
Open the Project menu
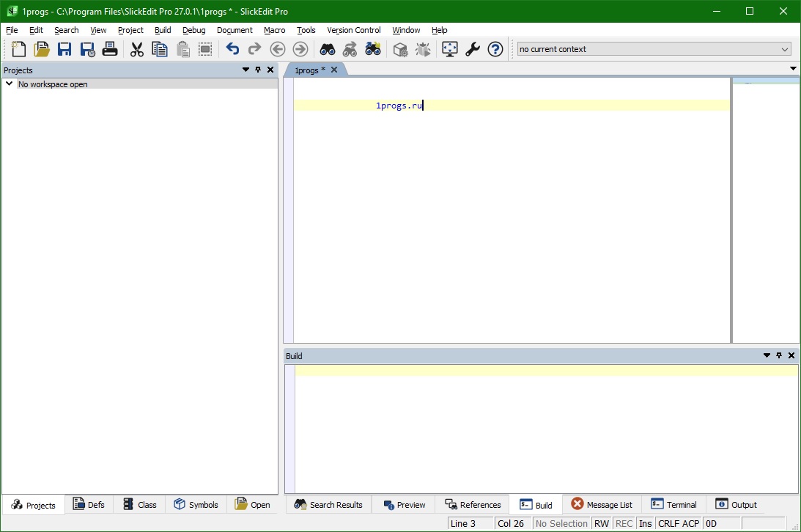point(130,30)
